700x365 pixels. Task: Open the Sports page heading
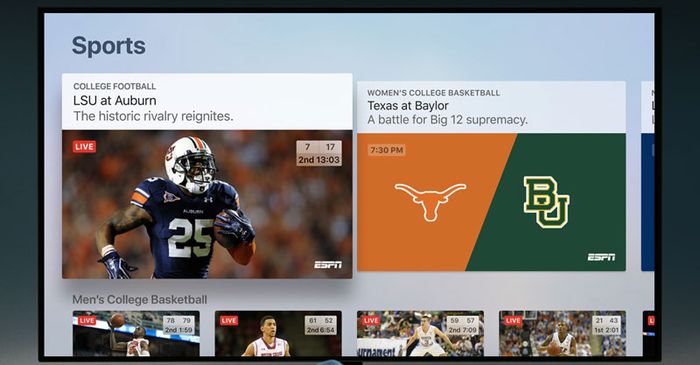click(109, 46)
